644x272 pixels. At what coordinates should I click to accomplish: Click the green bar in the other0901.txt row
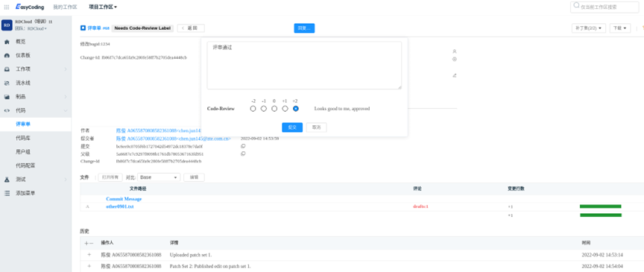tap(600, 206)
